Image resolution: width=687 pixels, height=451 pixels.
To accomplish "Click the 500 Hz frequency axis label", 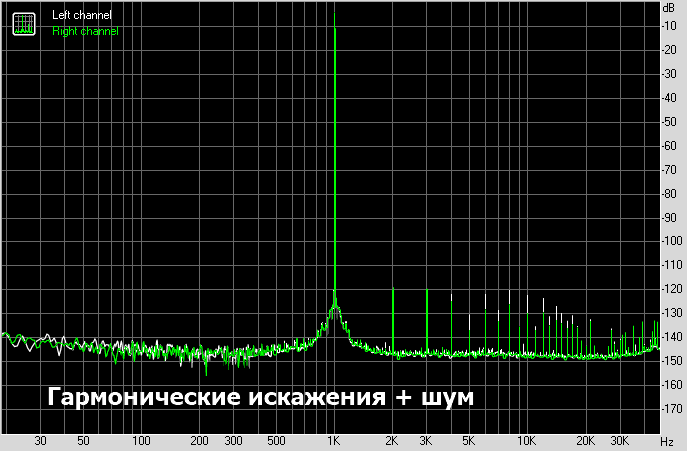I will point(276,441).
